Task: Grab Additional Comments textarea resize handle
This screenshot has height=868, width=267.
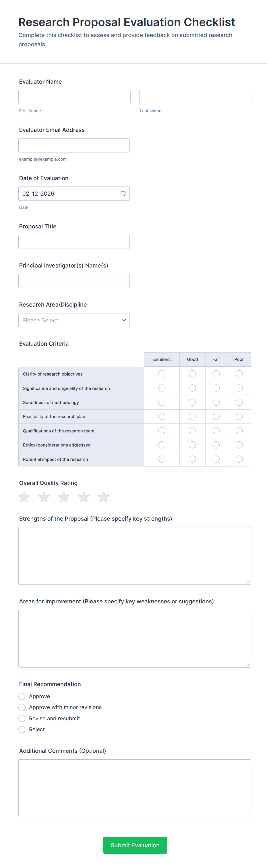Action: (248, 814)
